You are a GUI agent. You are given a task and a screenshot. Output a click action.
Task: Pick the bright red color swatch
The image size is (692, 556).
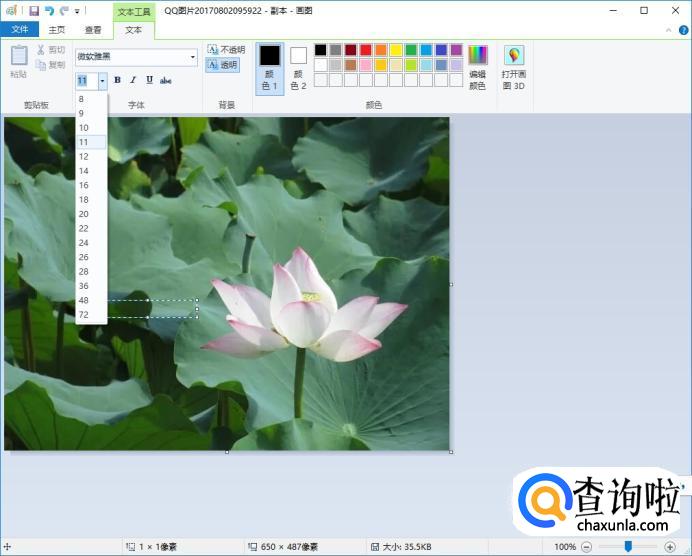tap(365, 50)
